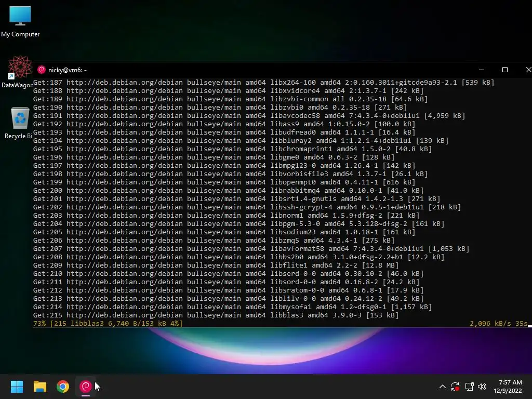Viewport: 532px width, 399px height.
Task: Click the Get:205 libsodium23 line
Action: pos(224,232)
